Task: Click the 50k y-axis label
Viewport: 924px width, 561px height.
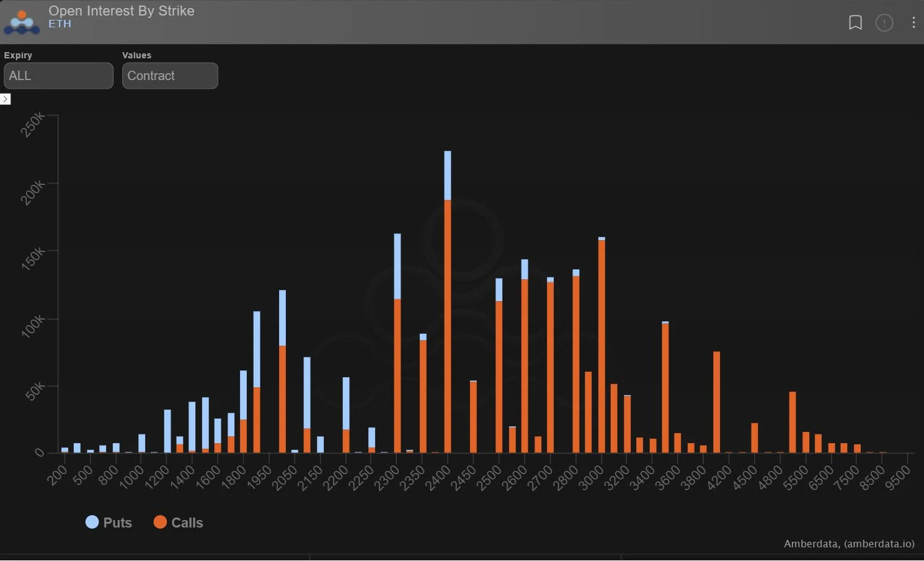Action: 35,392
